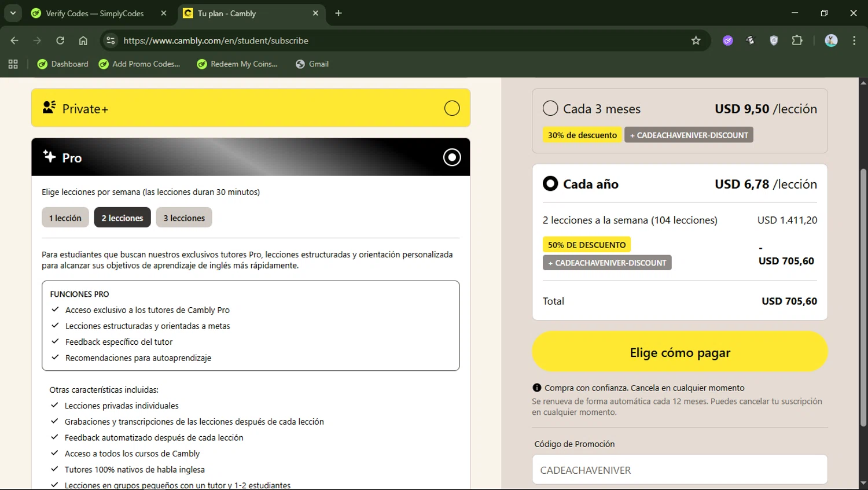The height and width of the screenshot is (490, 868).
Task: Choose 1 lección per week
Action: click(65, 218)
